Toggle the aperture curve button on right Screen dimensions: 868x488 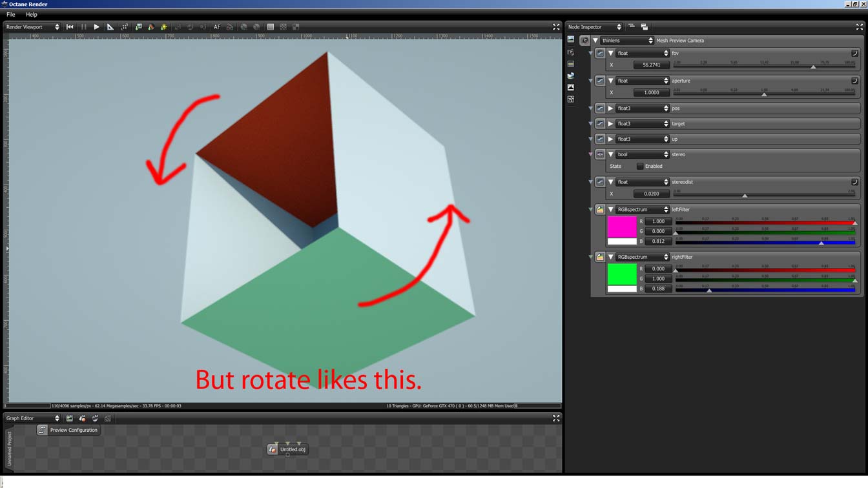[854, 81]
